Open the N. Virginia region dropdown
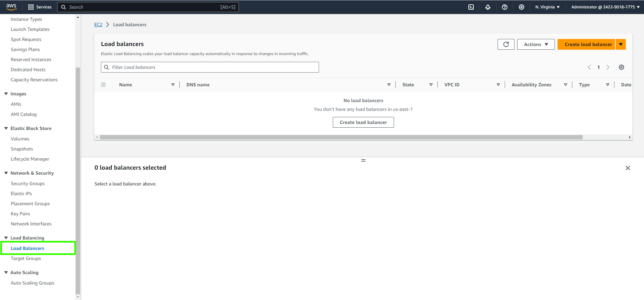644x300 pixels. click(x=548, y=7)
